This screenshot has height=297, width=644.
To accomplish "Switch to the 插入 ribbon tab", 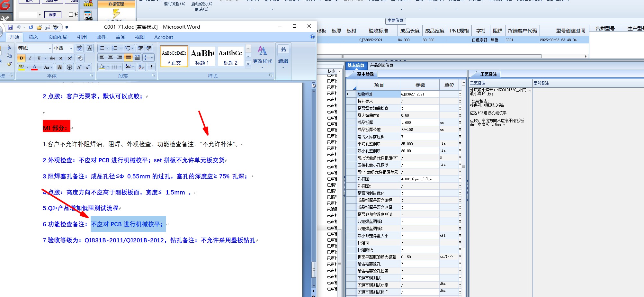I will point(34,37).
